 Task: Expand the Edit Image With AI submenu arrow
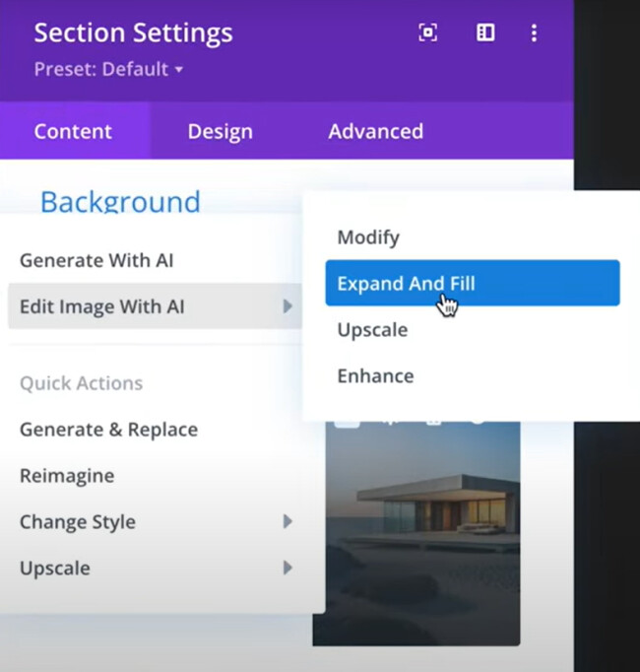click(288, 306)
